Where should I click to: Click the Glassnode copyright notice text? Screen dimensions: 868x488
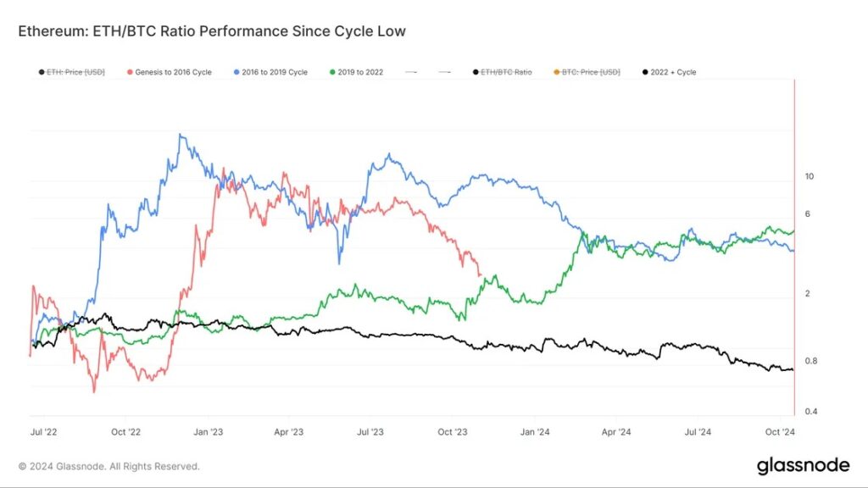[108, 466]
